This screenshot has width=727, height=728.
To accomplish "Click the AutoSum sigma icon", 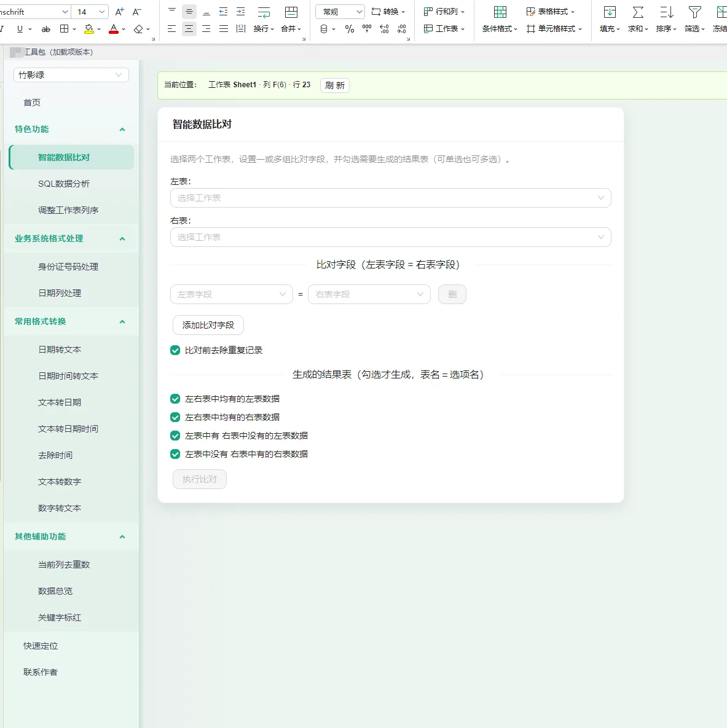I will coord(639,12).
